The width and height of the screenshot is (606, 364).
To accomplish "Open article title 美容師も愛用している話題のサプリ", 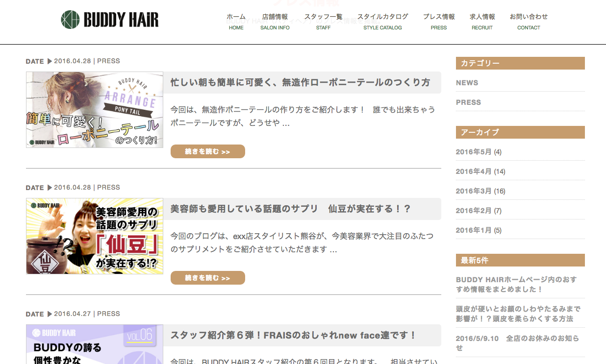I will tap(291, 209).
